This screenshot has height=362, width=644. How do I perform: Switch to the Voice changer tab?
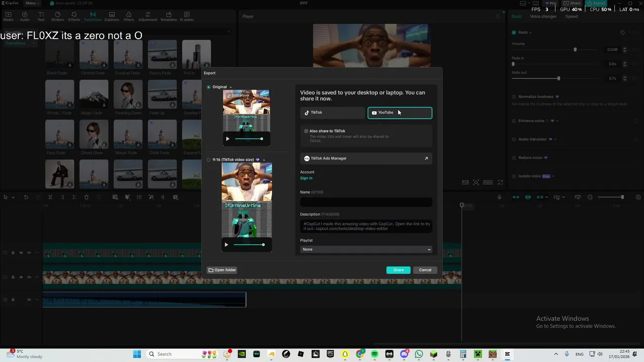[543, 17]
